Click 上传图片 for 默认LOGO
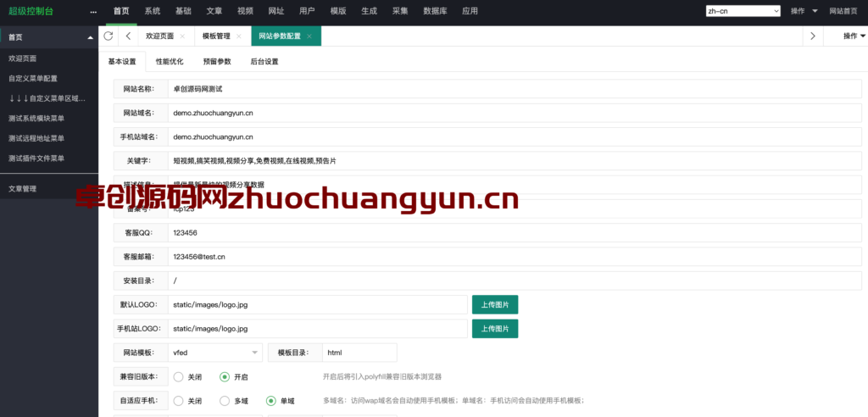The width and height of the screenshot is (868, 417). 495,304
